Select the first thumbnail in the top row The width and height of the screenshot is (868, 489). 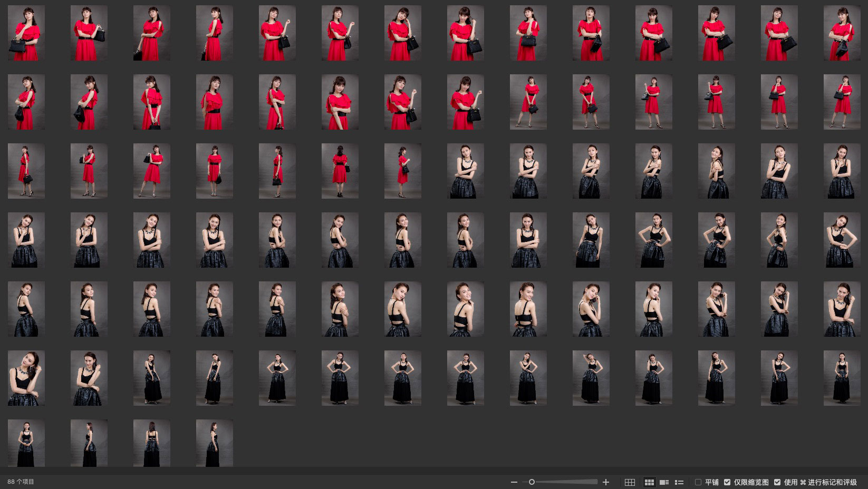[x=26, y=33]
